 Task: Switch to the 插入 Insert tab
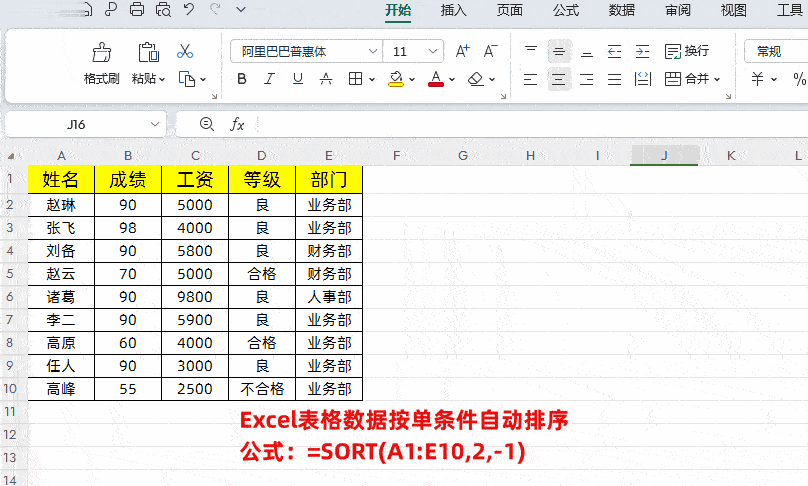[x=453, y=10]
